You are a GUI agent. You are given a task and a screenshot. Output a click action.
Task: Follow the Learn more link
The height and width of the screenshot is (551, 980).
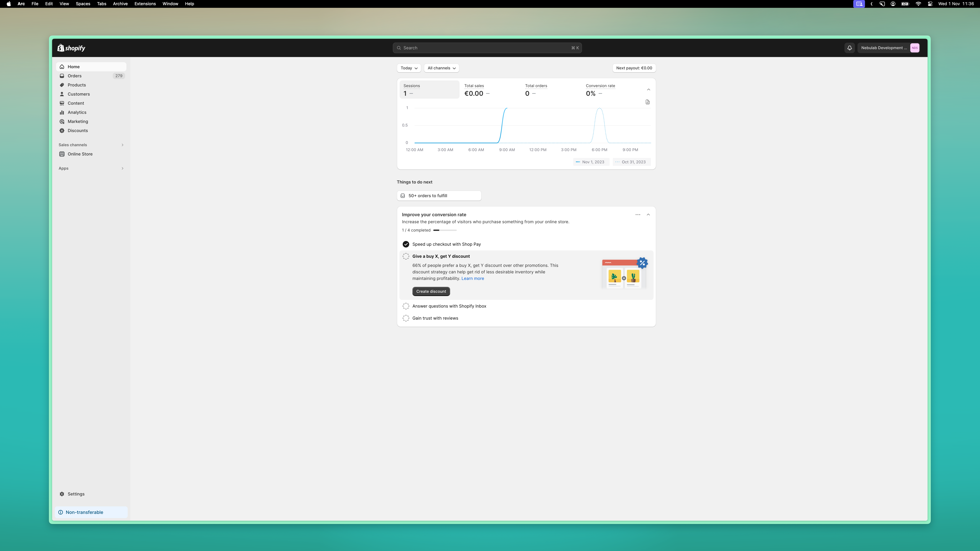pos(473,279)
